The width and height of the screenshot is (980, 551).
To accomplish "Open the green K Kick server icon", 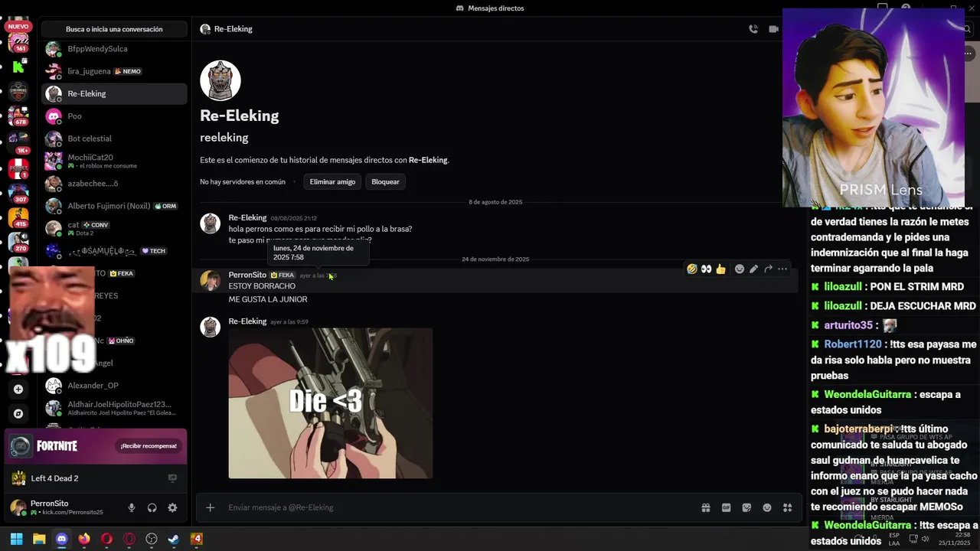I will 19,67.
